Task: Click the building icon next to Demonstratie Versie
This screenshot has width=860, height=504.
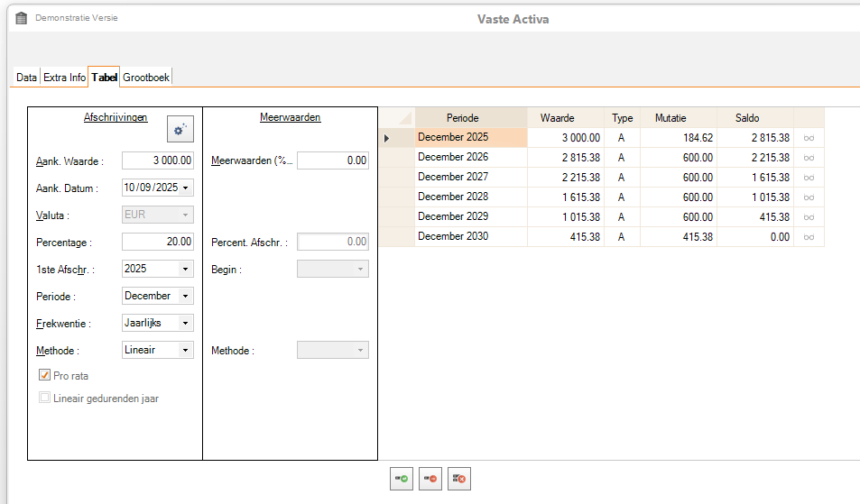Action: [22, 18]
